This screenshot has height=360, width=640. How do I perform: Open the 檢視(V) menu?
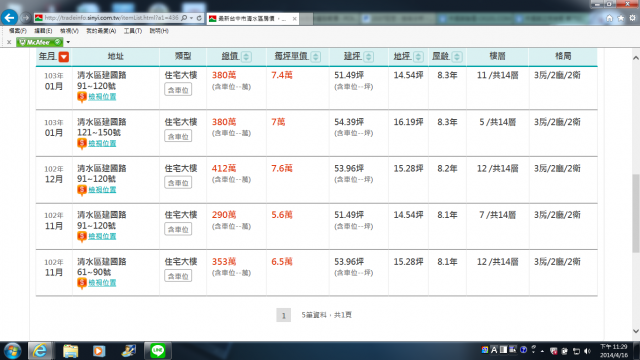(69, 31)
